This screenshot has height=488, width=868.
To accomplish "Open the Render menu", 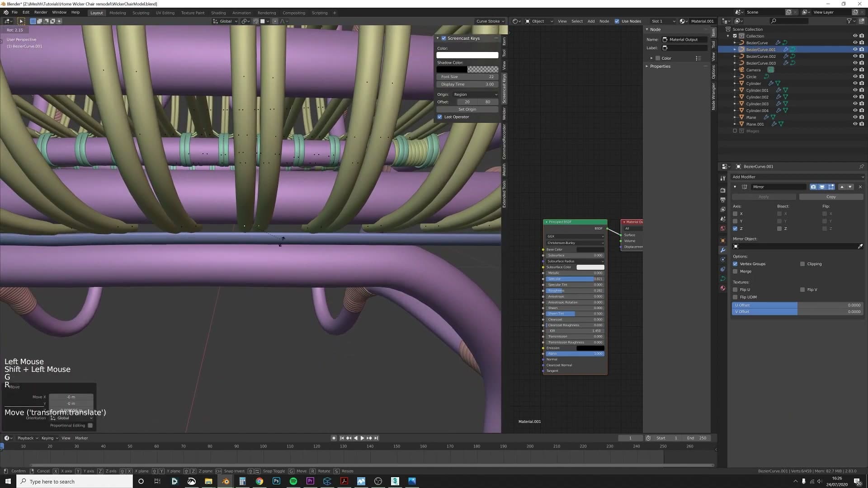I will coord(41,12).
